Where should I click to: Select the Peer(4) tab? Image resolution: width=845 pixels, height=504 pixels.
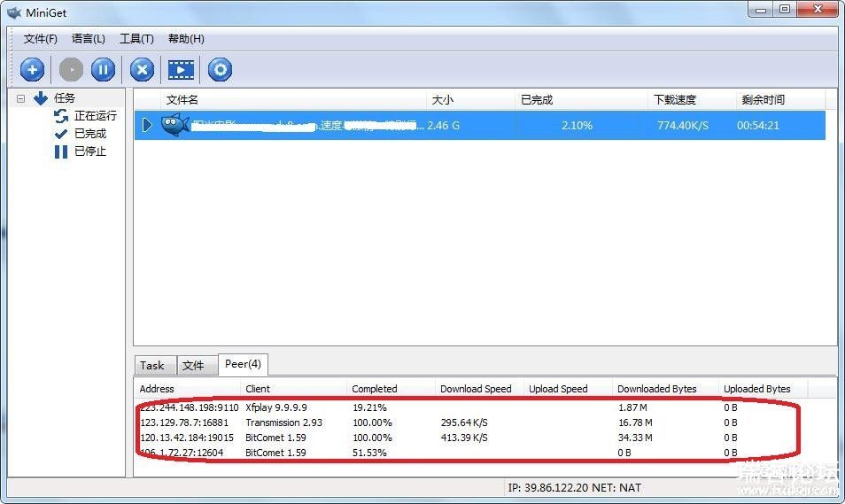point(243,364)
